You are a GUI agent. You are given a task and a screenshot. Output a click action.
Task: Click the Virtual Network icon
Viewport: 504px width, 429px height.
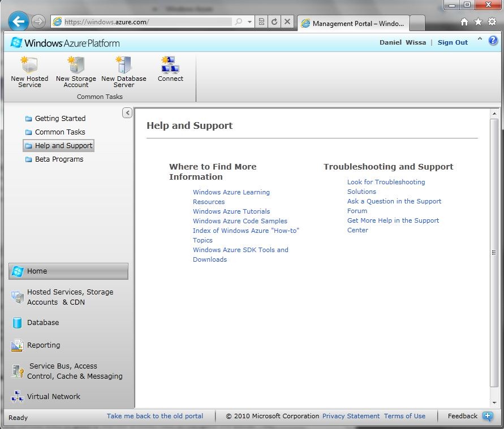click(17, 397)
